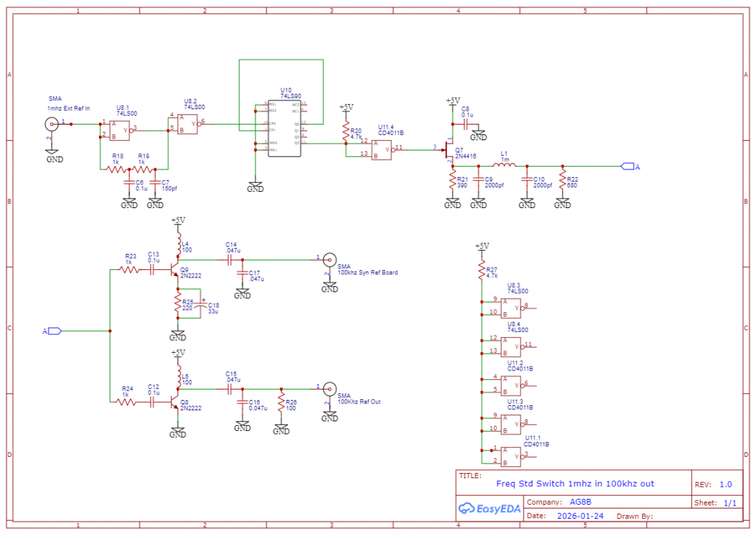The image size is (756, 535).
Task: Select the net port A after R22
Action: (x=628, y=166)
